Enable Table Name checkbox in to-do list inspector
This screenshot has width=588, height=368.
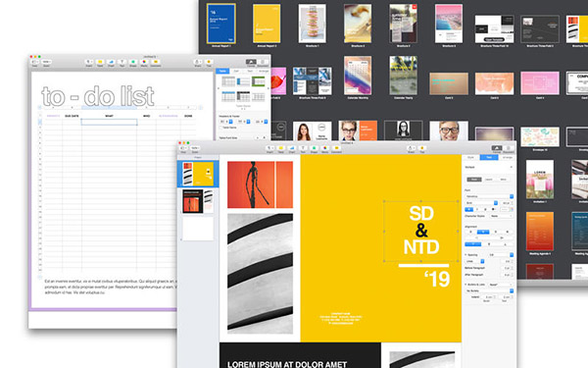(x=220, y=128)
